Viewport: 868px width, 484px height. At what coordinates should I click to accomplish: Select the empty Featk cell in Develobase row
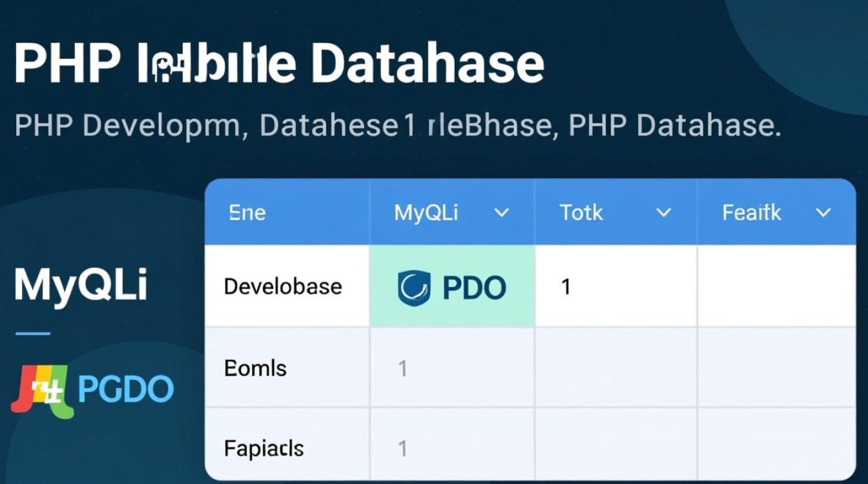[776, 286]
